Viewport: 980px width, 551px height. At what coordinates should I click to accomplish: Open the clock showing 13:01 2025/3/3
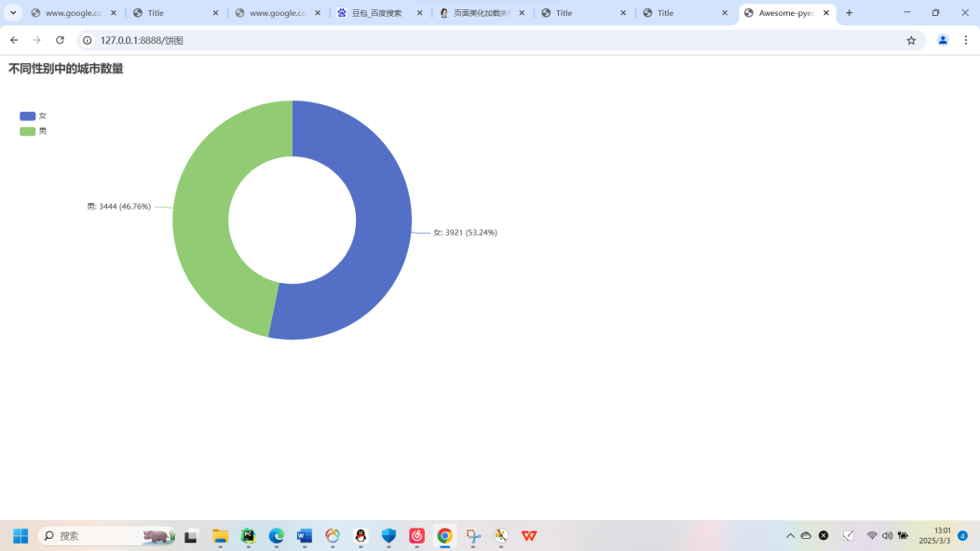[x=934, y=535]
